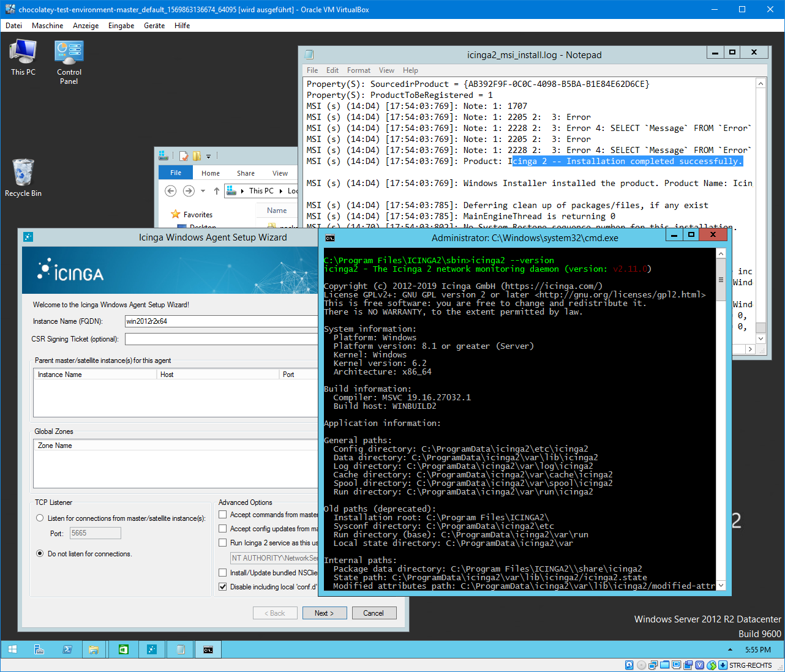785x672 pixels.
Task: Enable Accept commands from master checkbox
Action: pyautogui.click(x=223, y=515)
